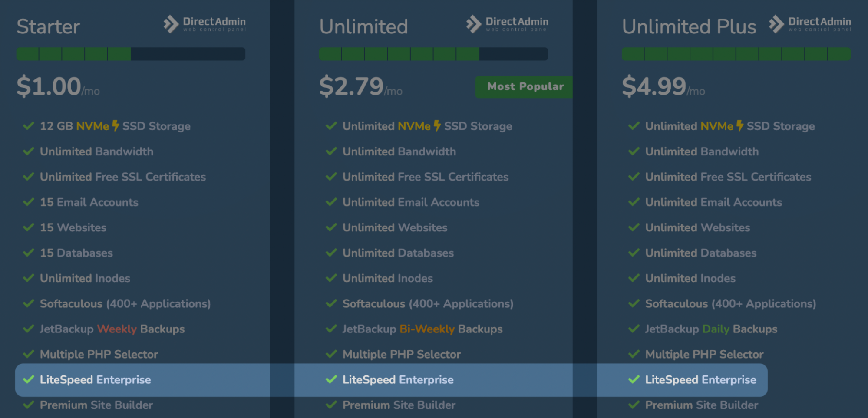Image resolution: width=868 pixels, height=418 pixels.
Task: Click Unlimited Plus plan's Unlimited Inodes checkmark
Action: tap(634, 278)
